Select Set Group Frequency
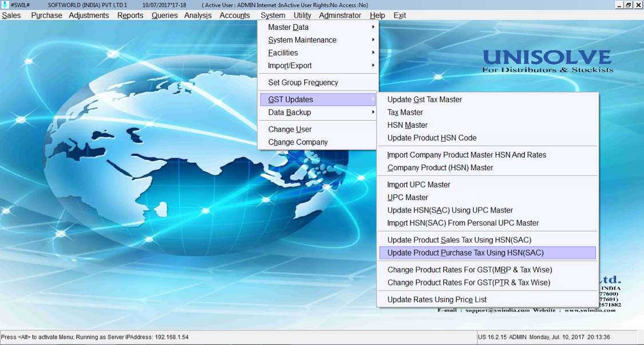 [x=318, y=83]
